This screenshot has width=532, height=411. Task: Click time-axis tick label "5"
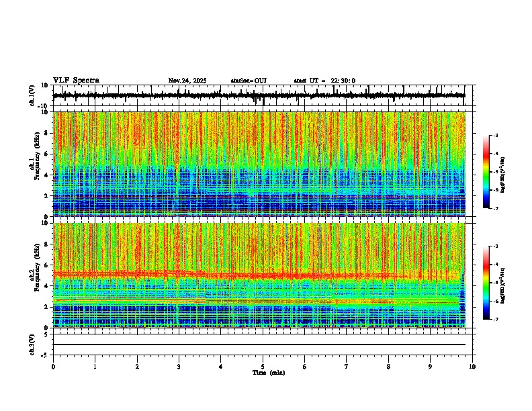[x=263, y=367]
